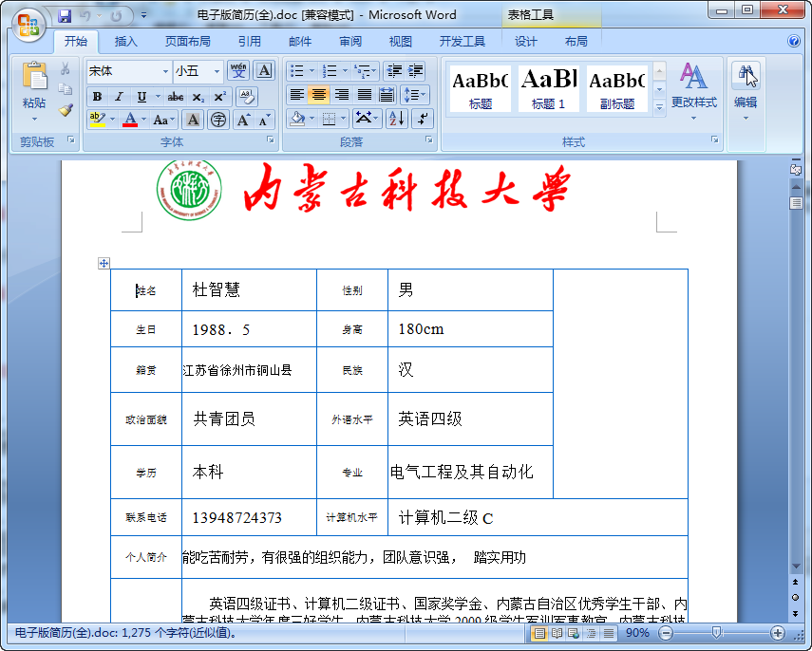
Task: Toggle superscript formatting
Action: coord(219,96)
